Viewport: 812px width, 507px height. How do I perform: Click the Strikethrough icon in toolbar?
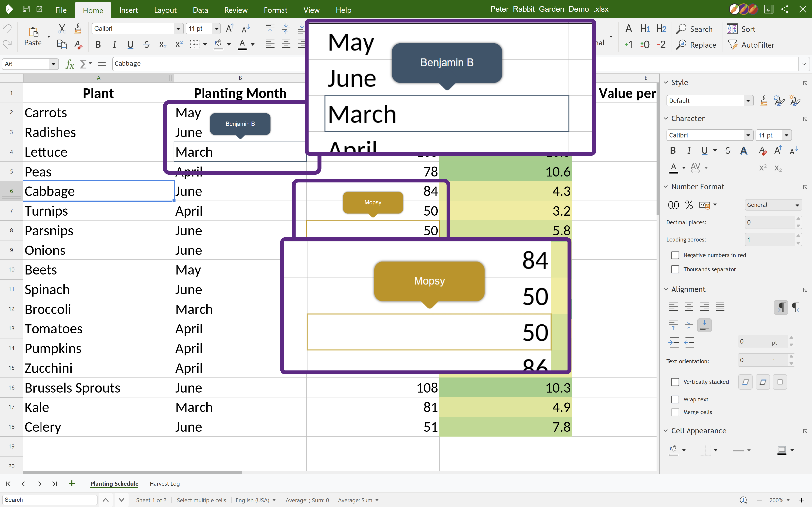(147, 44)
